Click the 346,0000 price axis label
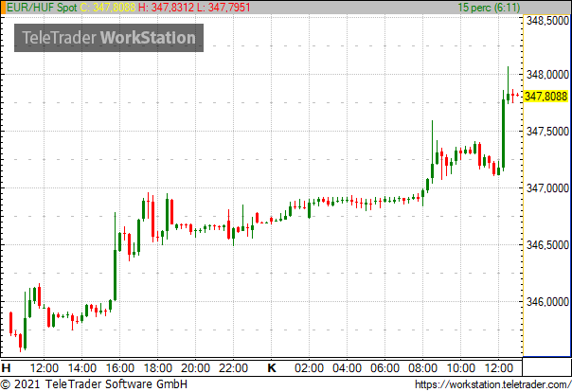572x392 pixels. 547,302
